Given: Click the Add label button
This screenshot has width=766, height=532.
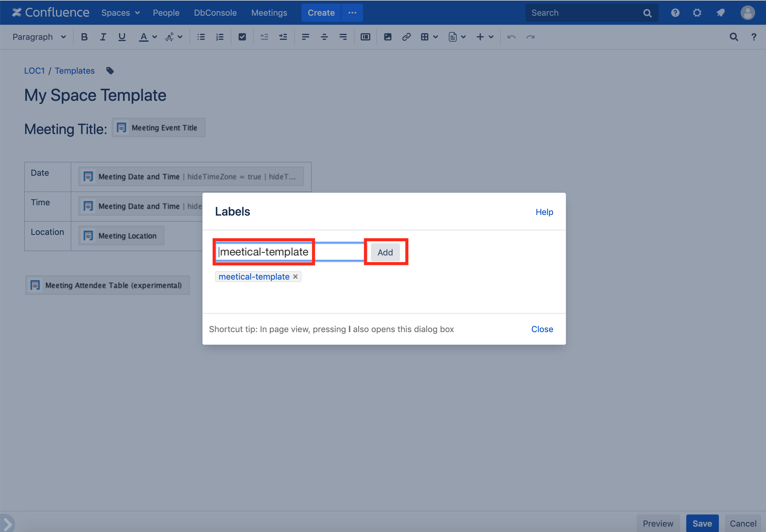Looking at the screenshot, I should (385, 252).
